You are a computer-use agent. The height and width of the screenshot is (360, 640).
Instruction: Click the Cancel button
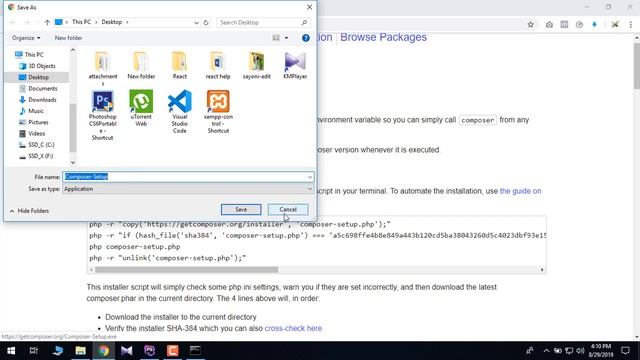coord(288,209)
